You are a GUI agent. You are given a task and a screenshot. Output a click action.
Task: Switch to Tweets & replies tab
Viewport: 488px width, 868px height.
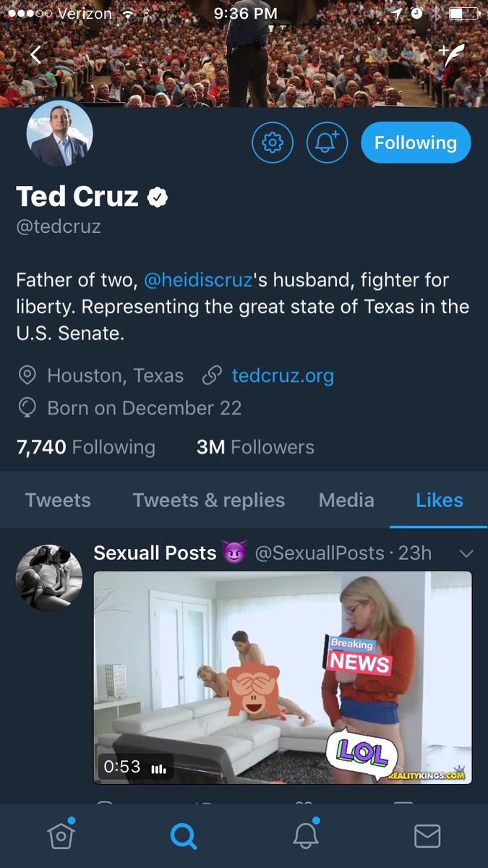(x=209, y=501)
